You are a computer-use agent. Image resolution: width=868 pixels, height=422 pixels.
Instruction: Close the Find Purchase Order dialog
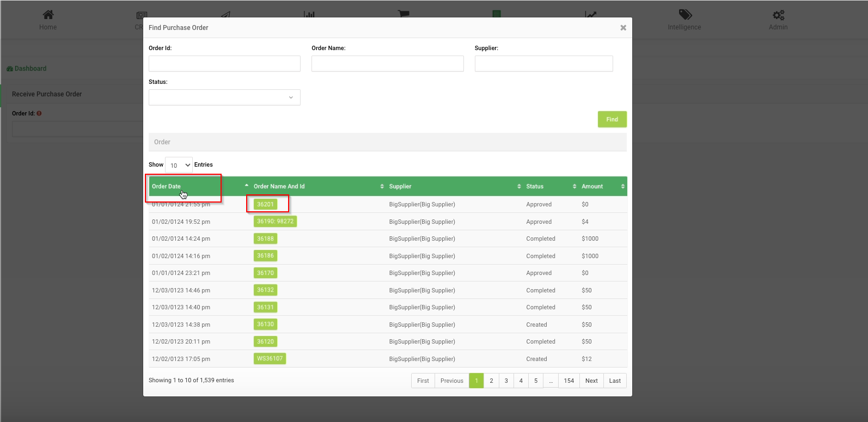tap(623, 28)
